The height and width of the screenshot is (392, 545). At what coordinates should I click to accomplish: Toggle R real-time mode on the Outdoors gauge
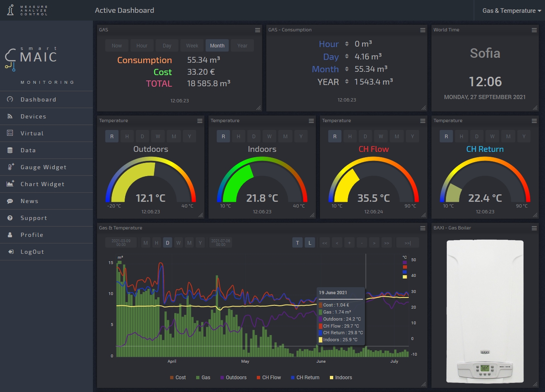pos(111,136)
